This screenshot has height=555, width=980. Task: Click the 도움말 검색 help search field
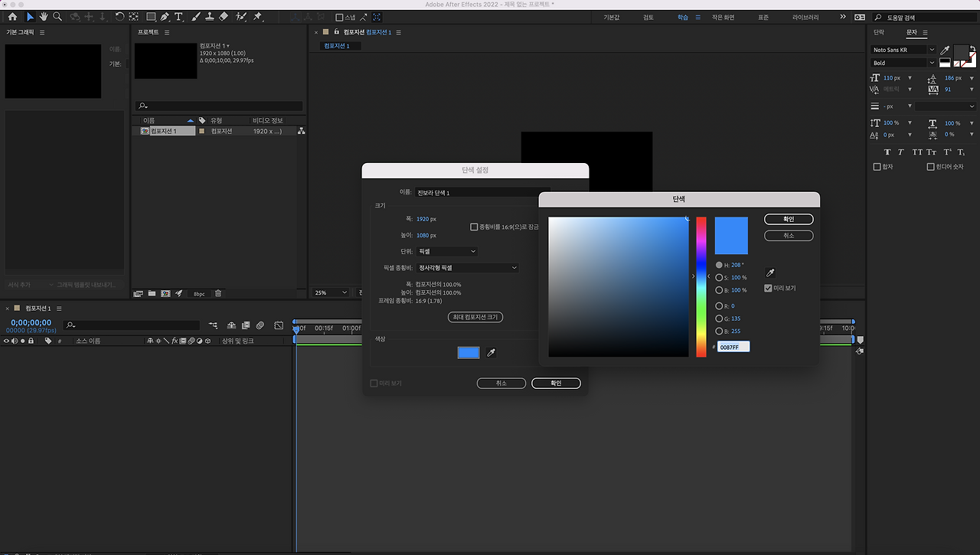click(923, 17)
